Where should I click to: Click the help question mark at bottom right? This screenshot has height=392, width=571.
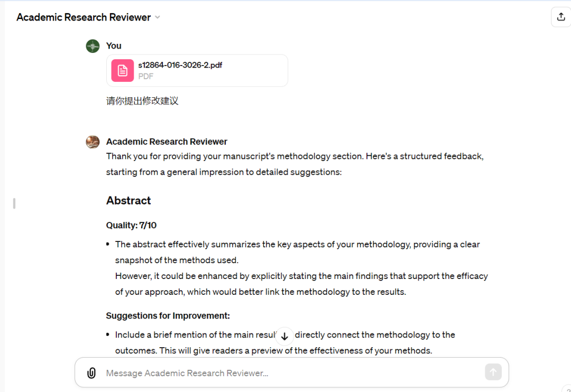pyautogui.click(x=567, y=389)
